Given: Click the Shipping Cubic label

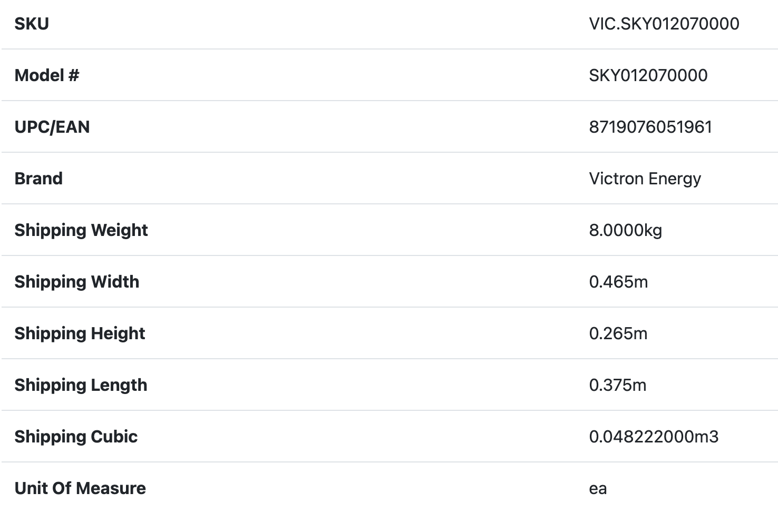Looking at the screenshot, I should tap(76, 437).
